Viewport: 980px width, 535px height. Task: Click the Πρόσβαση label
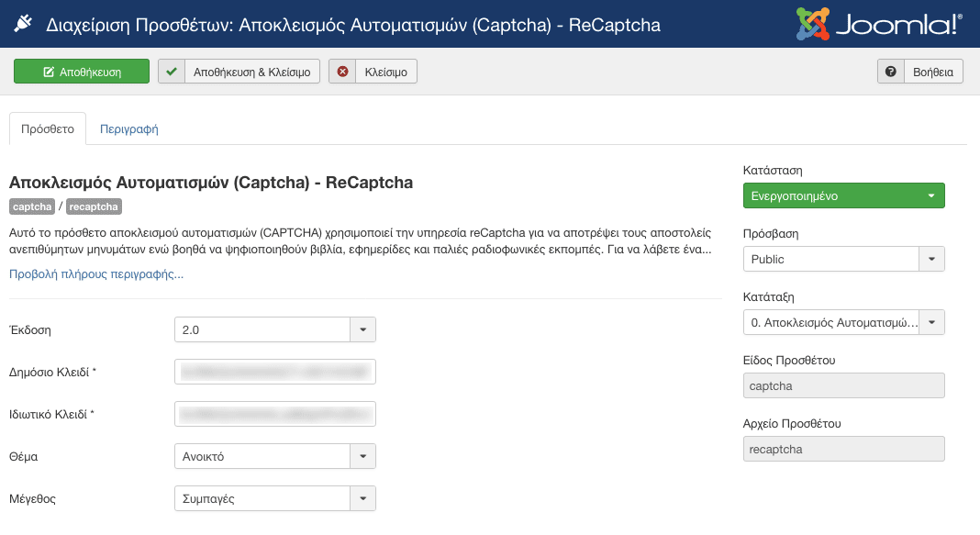coord(771,234)
